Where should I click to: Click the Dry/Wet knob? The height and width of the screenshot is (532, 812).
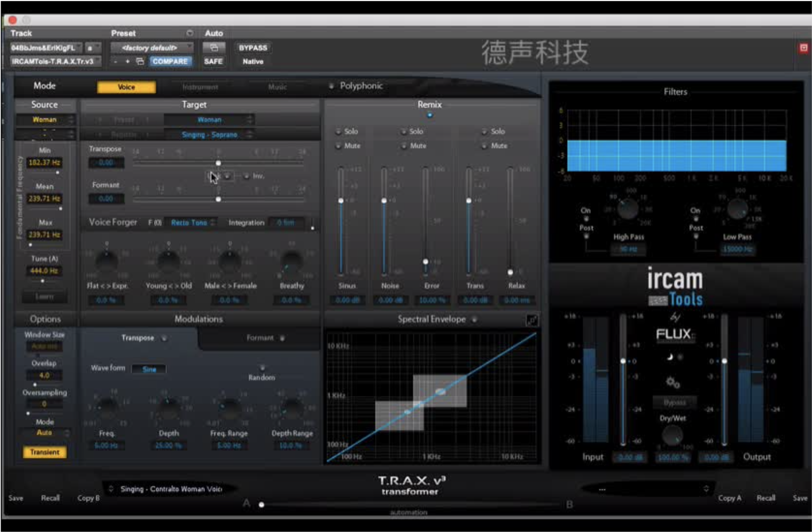(672, 436)
